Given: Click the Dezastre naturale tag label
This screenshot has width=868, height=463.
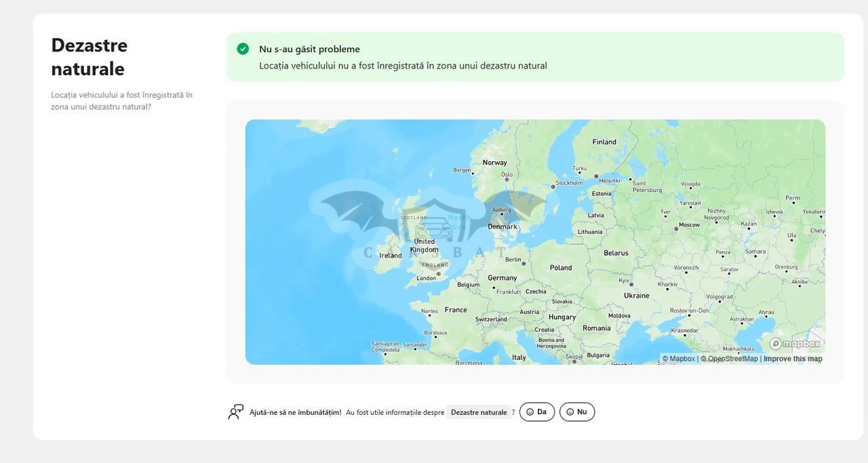Looking at the screenshot, I should point(479,412).
